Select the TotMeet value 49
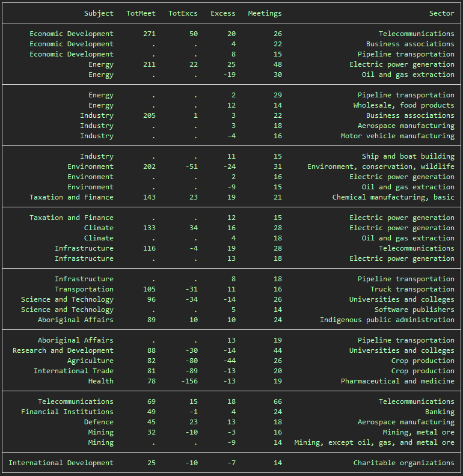Screen dimensions: 463x476 point(152,412)
